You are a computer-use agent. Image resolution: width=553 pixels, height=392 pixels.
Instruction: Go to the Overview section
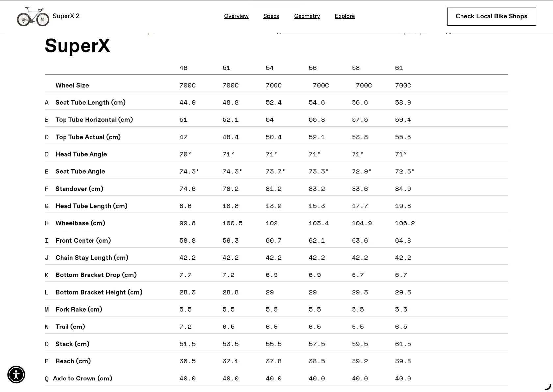point(236,16)
